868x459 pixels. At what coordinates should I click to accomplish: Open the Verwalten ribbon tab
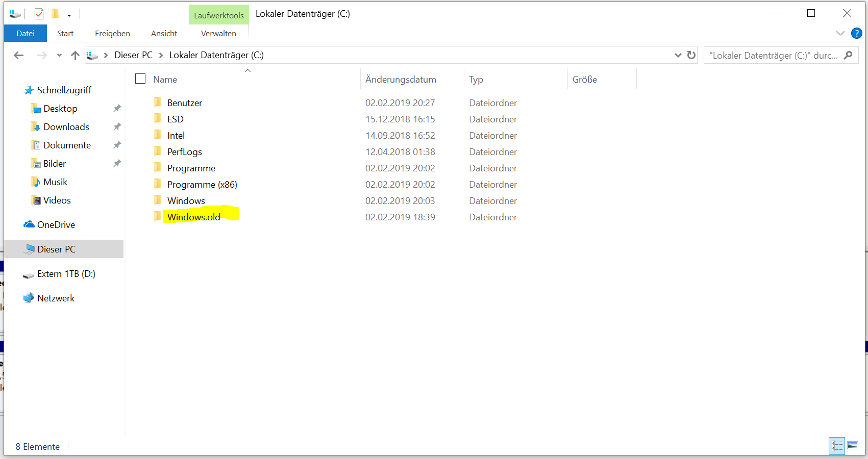pyautogui.click(x=218, y=33)
